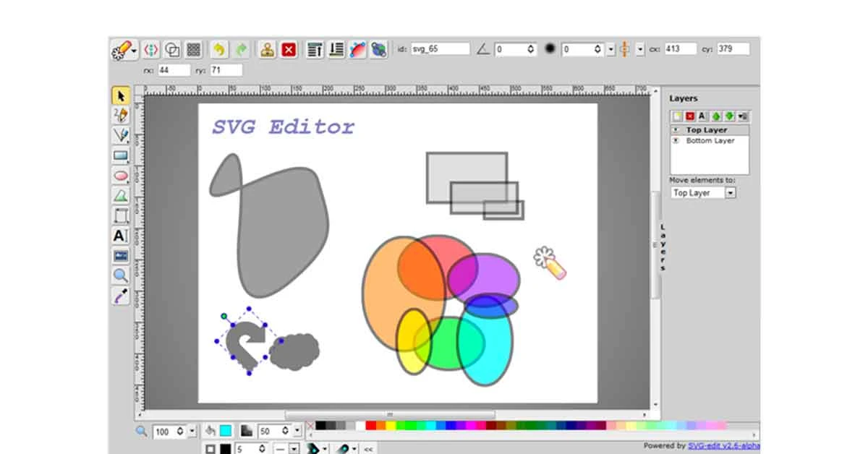Viewport: 868px width, 454px height.
Task: Toggle Bottom Layer visibility eye
Action: tap(676, 140)
